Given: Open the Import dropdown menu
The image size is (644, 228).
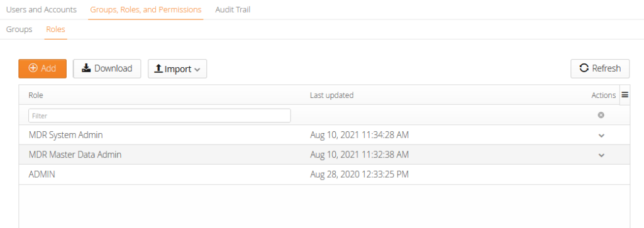Looking at the screenshot, I should tap(177, 69).
